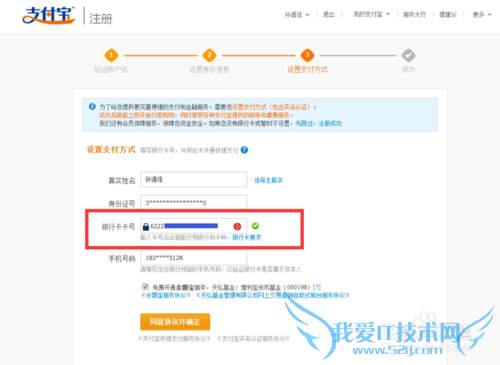500x365 pixels.
Task: Click the 银行卡卡号 field label
Action: (x=118, y=227)
